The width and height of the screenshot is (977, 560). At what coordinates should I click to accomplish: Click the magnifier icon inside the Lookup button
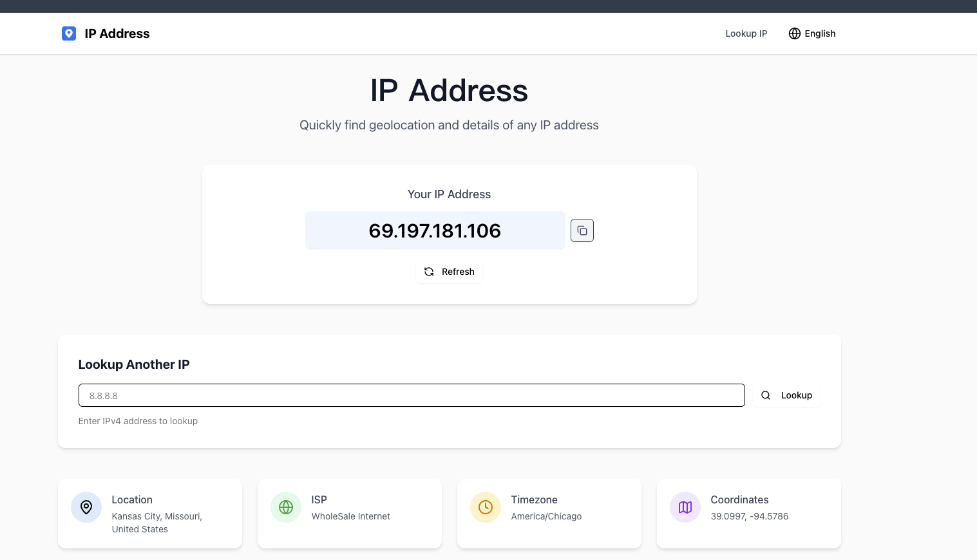click(766, 395)
